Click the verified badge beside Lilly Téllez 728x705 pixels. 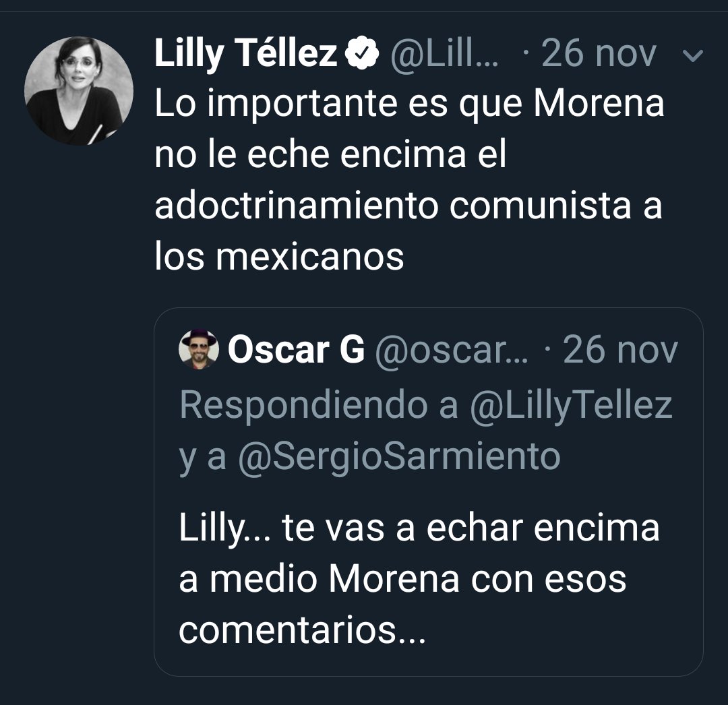point(361,55)
